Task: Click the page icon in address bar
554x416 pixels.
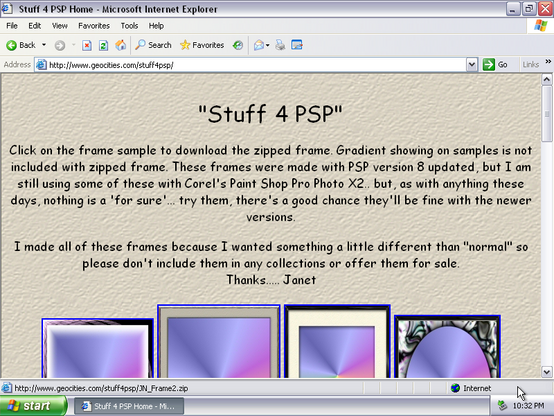Action: click(42, 65)
